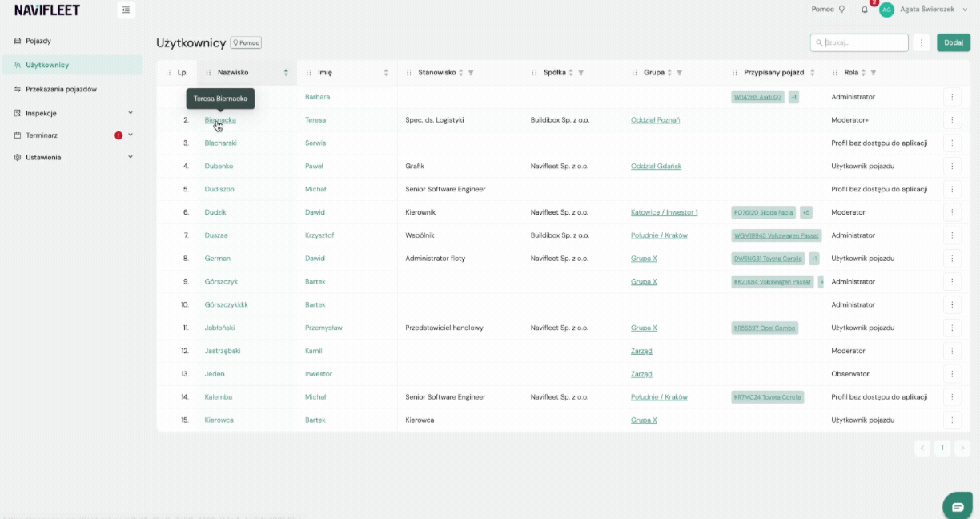The width and height of the screenshot is (980, 519).
Task: Open Katowice / Inwestor 1 group link
Action: click(x=665, y=212)
